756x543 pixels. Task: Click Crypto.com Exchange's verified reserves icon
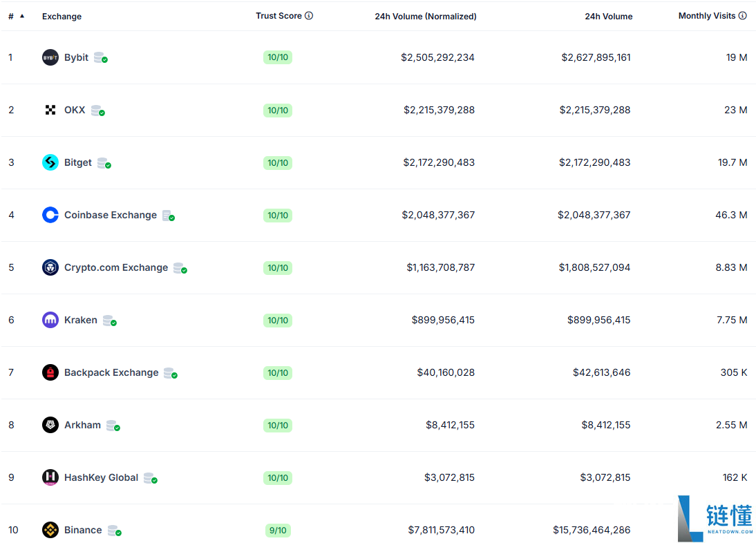click(180, 268)
